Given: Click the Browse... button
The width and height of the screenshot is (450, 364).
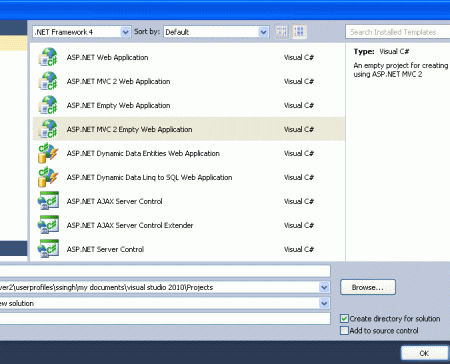Looking at the screenshot, I should coord(368,287).
